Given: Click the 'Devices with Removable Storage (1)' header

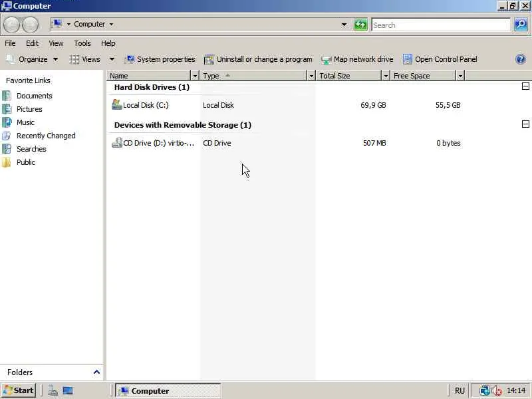Looking at the screenshot, I should 182,125.
